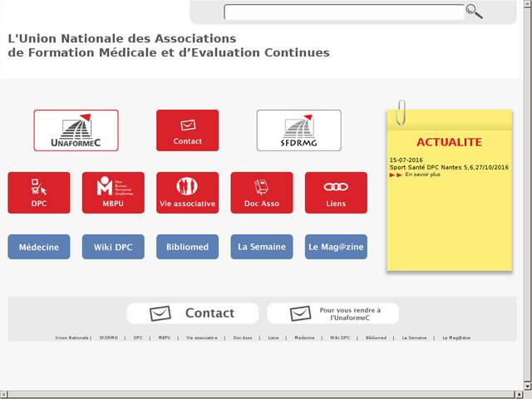
Task: Open Le Mag@zine footer link
Action: tap(456, 337)
